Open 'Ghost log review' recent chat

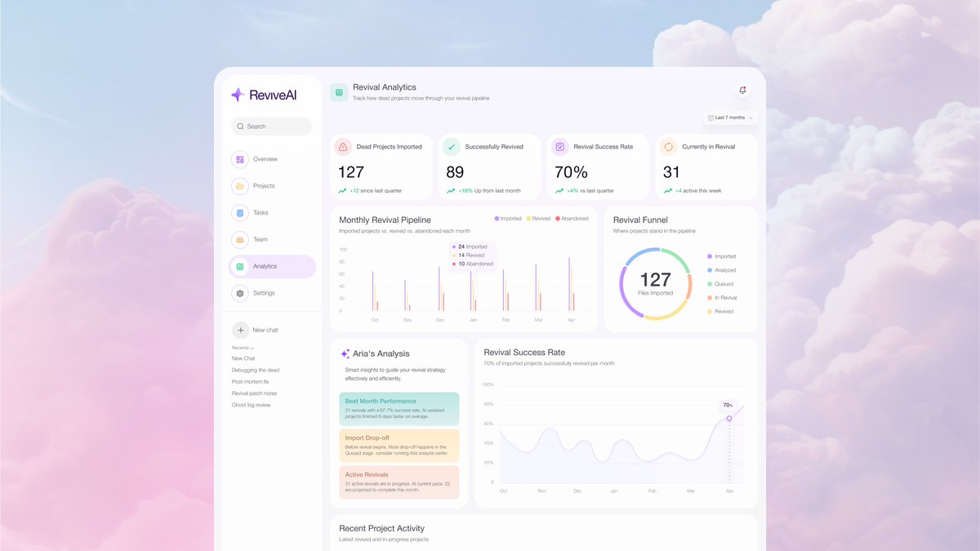click(251, 405)
